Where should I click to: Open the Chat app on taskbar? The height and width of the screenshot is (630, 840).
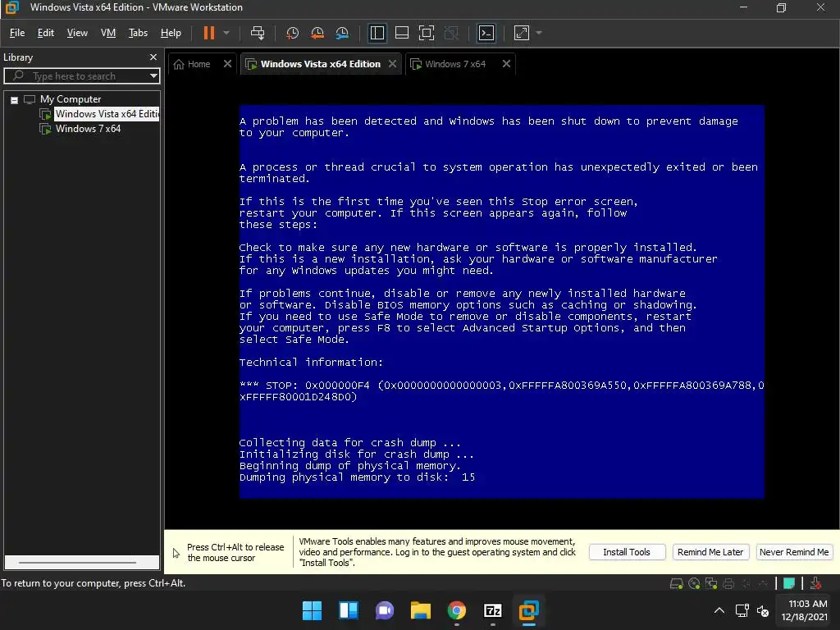[x=384, y=610]
